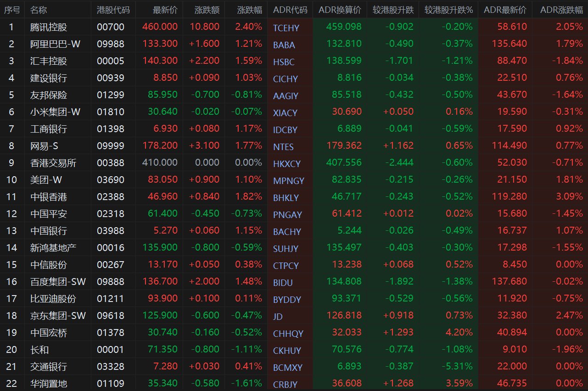Click the 中国银行 stock name

pos(49,231)
